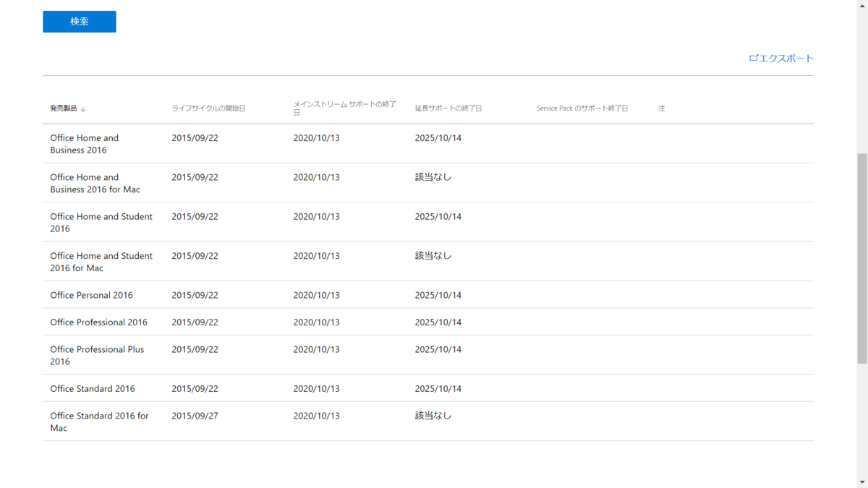This screenshot has width=868, height=488.
Task: Select 2025/10/14 for Office Professional Plus 2016
Action: [x=438, y=349]
